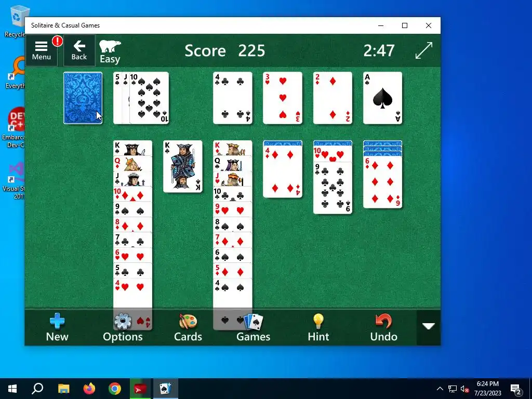Get a Hint with lightbulb icon
Viewport: 532px width, 399px height.
[318, 327]
